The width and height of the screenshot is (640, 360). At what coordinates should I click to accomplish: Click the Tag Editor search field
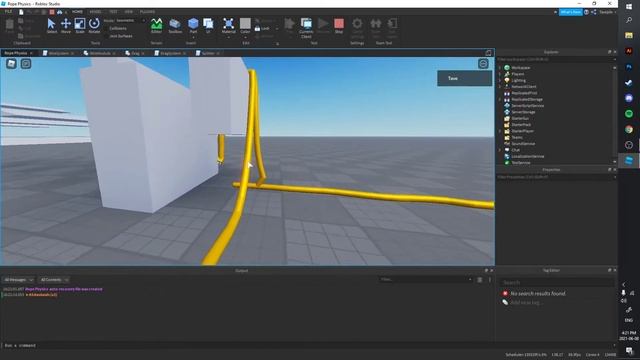point(557,282)
